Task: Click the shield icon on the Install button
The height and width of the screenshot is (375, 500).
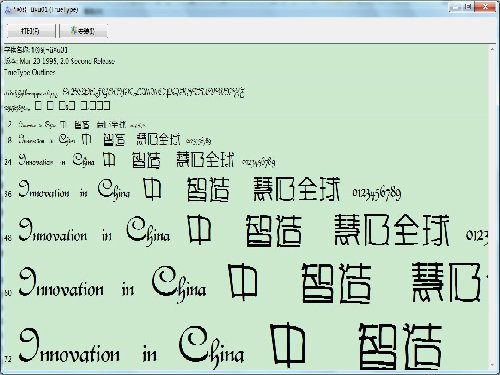Action: (74, 31)
